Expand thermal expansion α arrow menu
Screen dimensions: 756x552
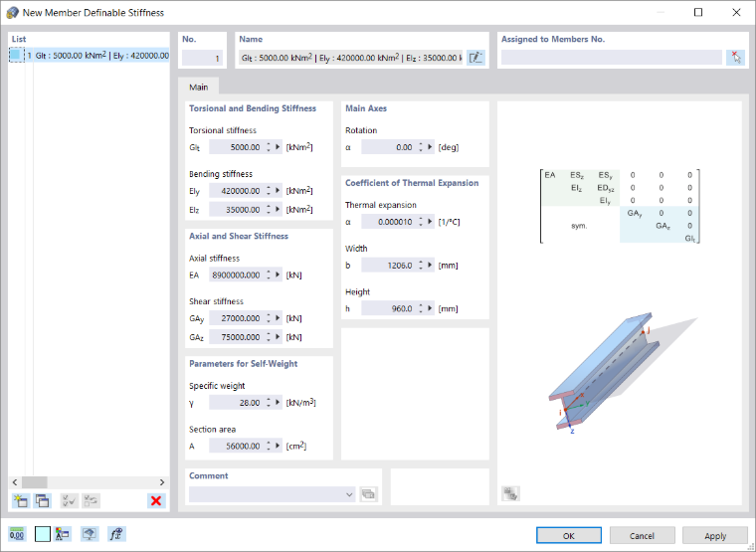tap(430, 222)
